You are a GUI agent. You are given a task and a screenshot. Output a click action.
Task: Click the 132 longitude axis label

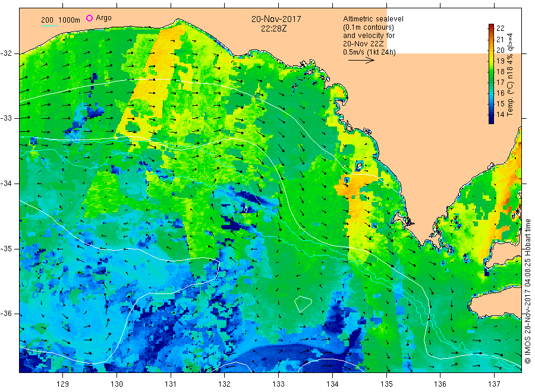[x=225, y=384]
